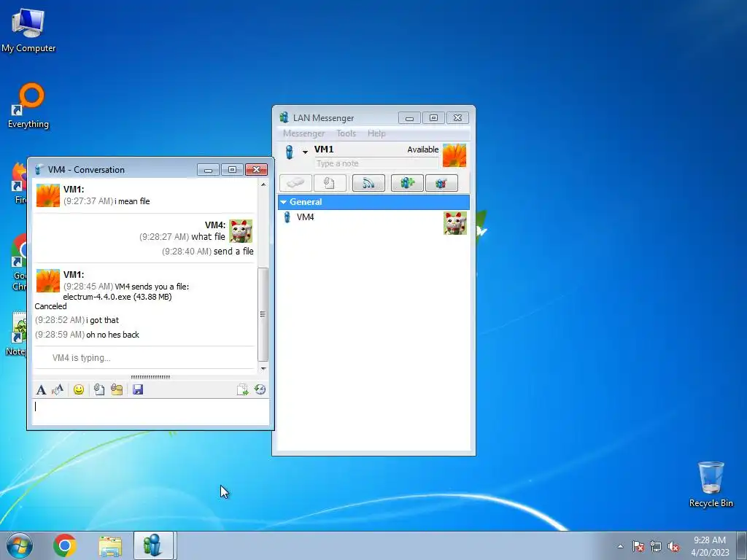Open the smiley emoticon picker

pyautogui.click(x=79, y=390)
